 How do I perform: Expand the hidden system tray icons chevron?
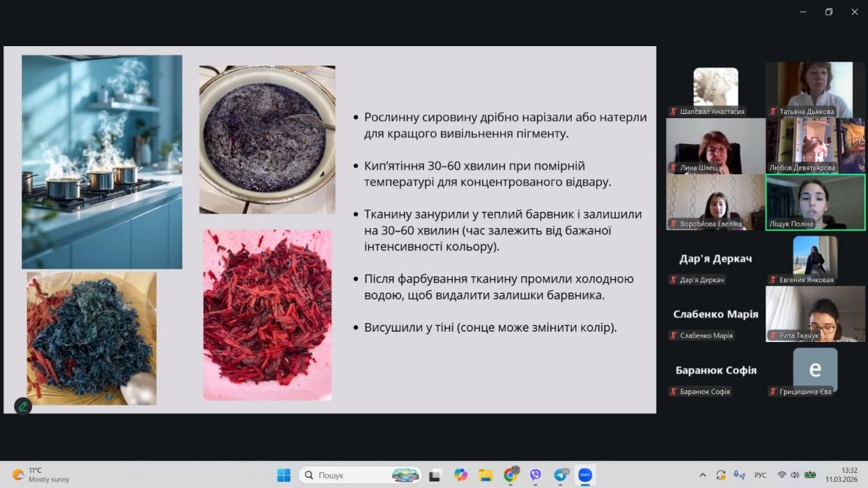point(703,475)
